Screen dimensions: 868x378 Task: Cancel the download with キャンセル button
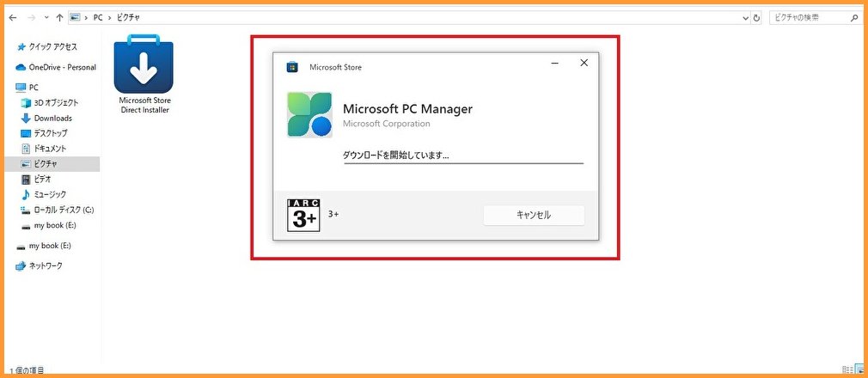pyautogui.click(x=534, y=216)
